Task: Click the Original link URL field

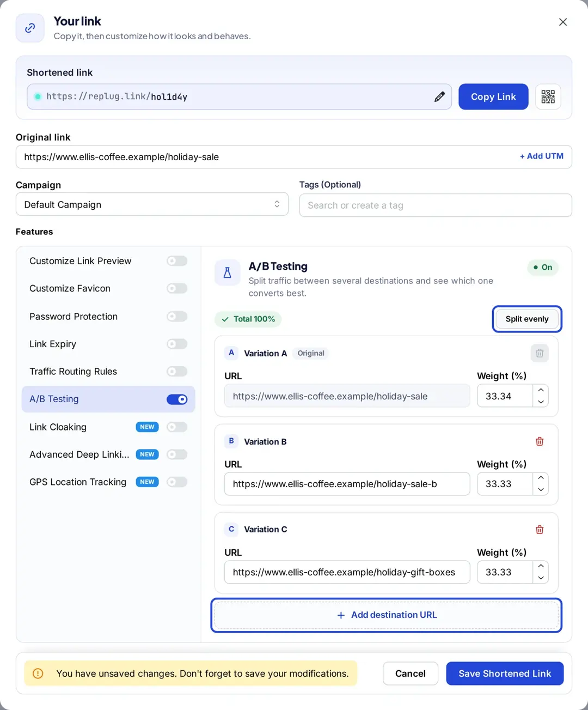Action: pos(294,157)
